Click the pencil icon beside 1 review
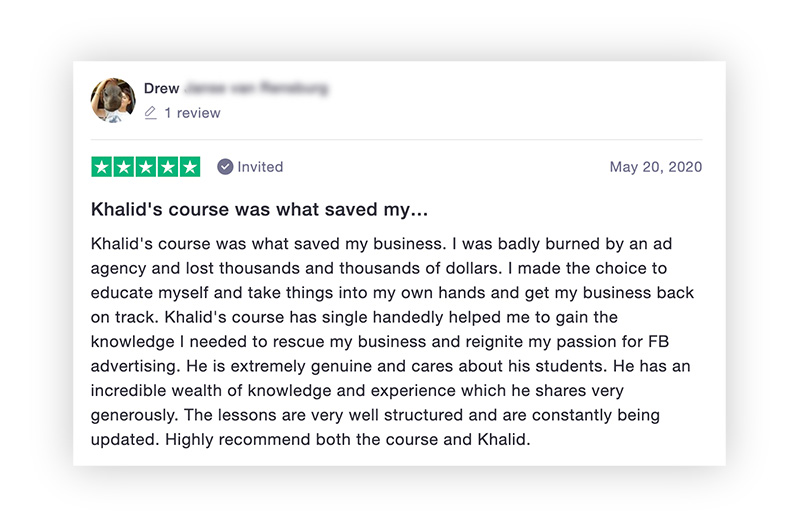The image size is (800, 528). click(x=150, y=113)
